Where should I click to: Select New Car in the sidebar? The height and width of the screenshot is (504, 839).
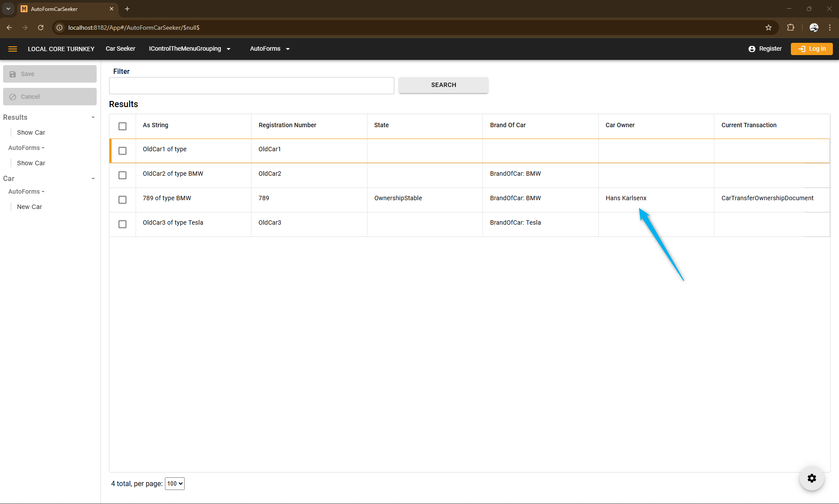point(29,207)
